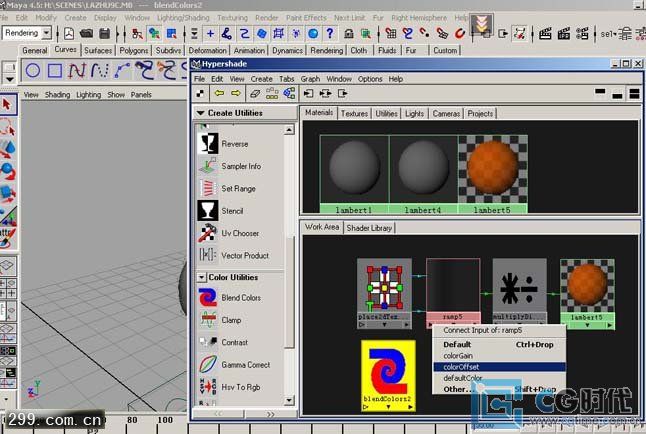Show Hypershade input connections icon
Viewport: 646px width, 434px height.
(x=308, y=94)
